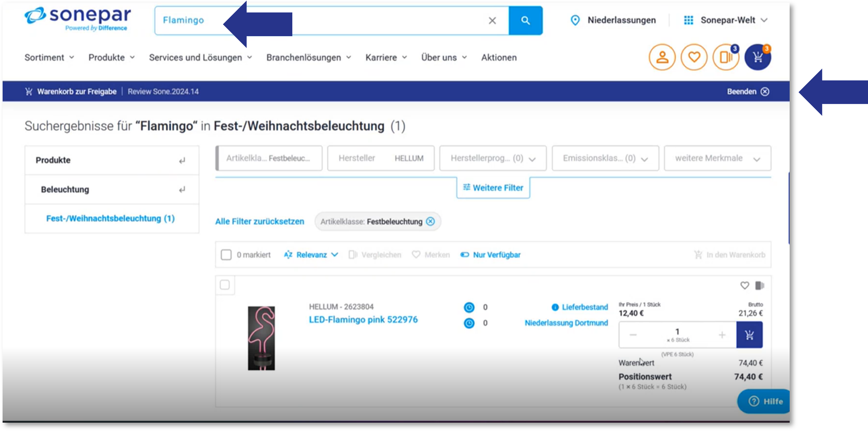Click Niederlassung Dortmund link
This screenshot has height=431, width=868.
click(x=566, y=323)
